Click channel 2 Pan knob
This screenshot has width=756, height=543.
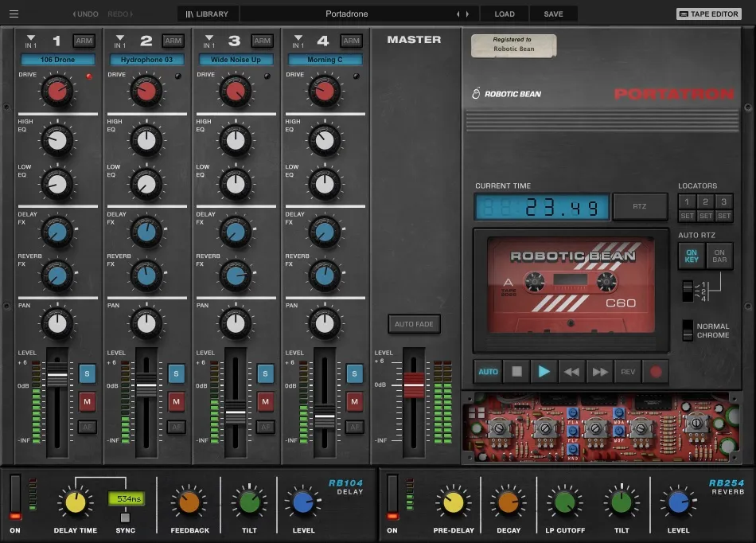coord(146,323)
